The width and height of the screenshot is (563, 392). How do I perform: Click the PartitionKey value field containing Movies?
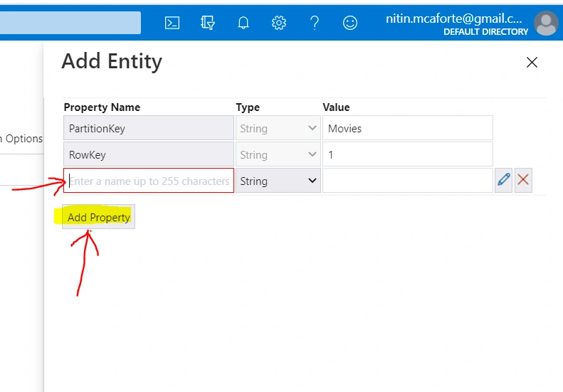tap(408, 128)
